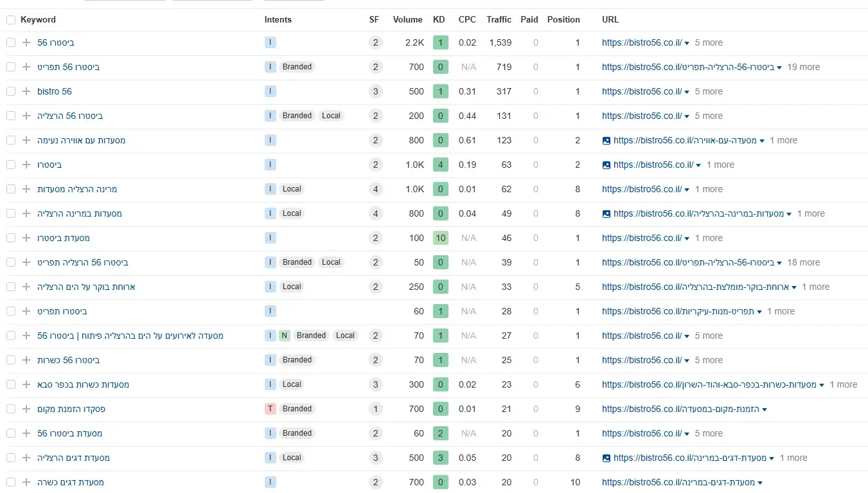Click the plus icon for 'מסעדת דגים כשרה' keyword

[x=26, y=482]
